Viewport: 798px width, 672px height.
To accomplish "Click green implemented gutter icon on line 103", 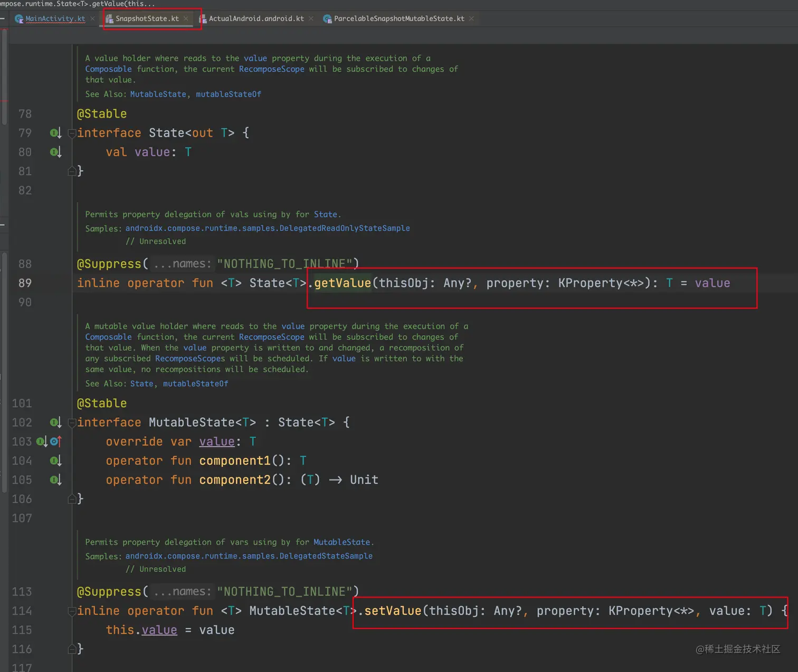I will (x=42, y=441).
